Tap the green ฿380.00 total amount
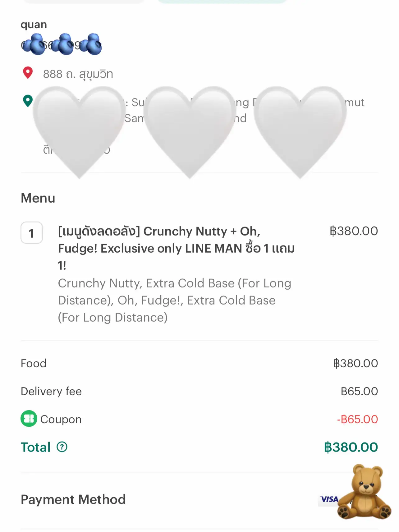The height and width of the screenshot is (532, 399). 351,447
